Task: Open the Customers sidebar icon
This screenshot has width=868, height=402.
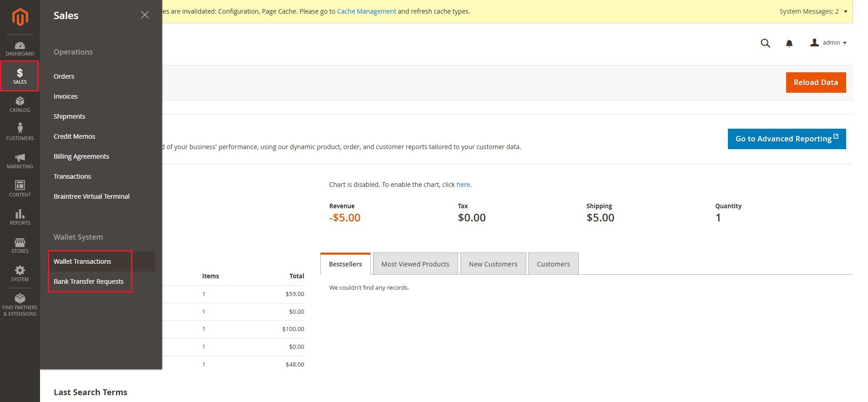Action: pyautogui.click(x=20, y=132)
